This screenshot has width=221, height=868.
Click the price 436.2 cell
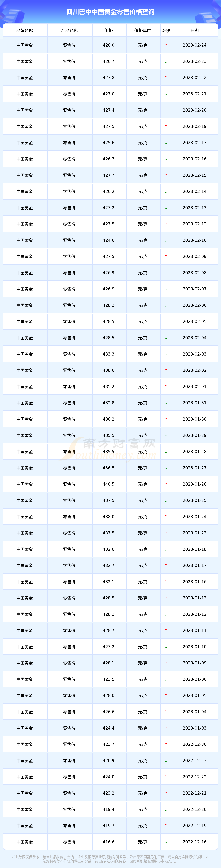click(108, 419)
